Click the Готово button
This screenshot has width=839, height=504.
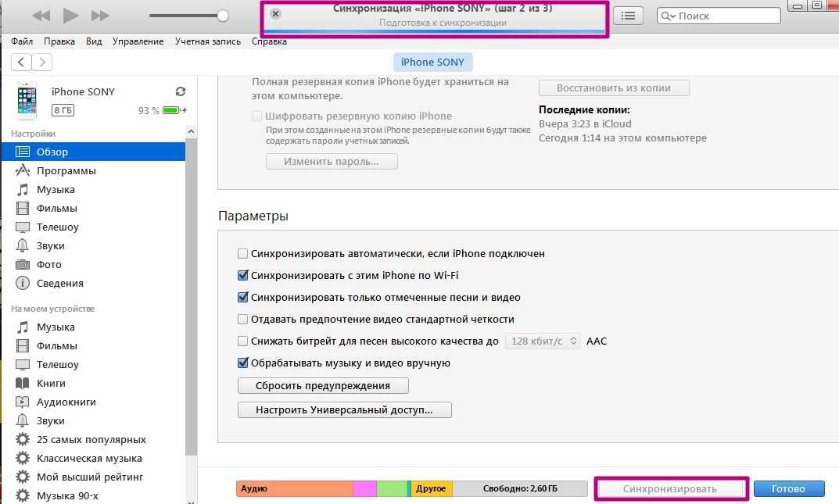pos(788,488)
